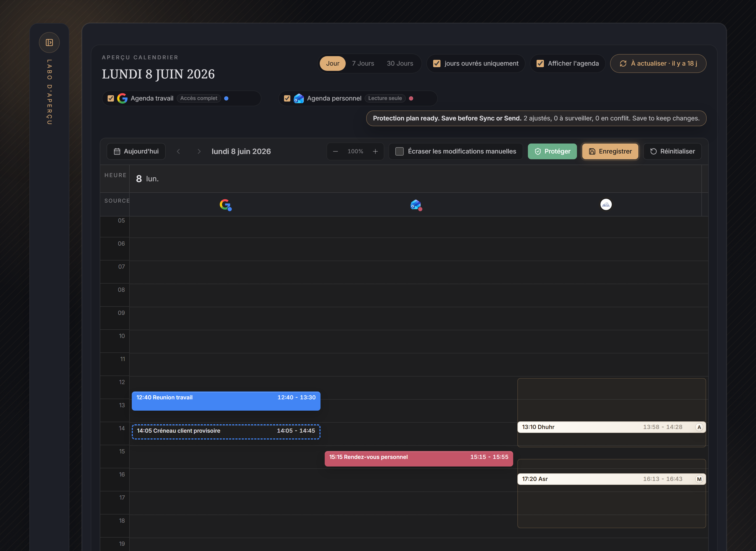Click the À actualiser refresh button
756x551 pixels.
(x=658, y=63)
